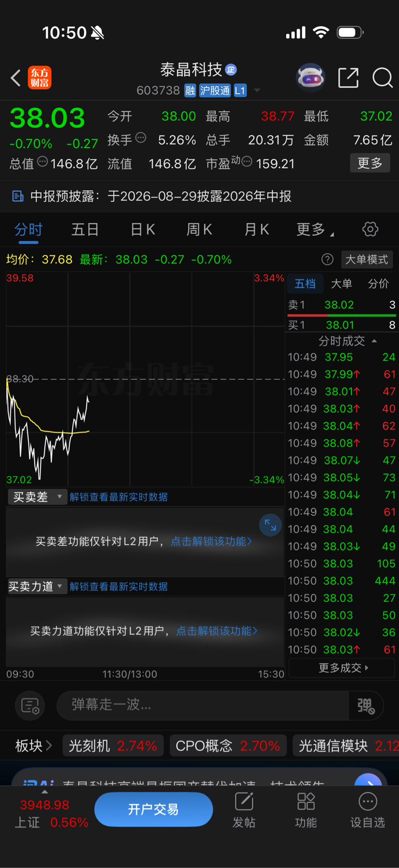The image size is (399, 868).
Task: Open the 东方财富 orange logo
Action: tap(39, 78)
